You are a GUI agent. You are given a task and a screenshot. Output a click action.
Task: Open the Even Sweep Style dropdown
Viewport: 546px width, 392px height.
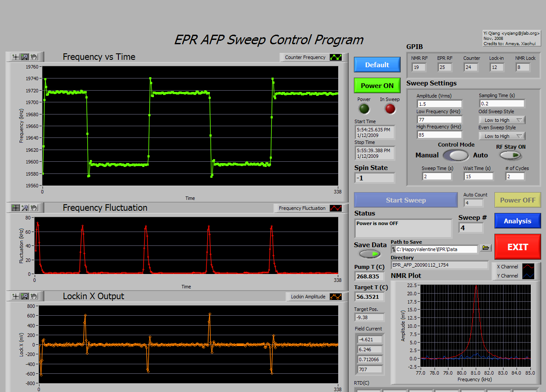(502, 136)
